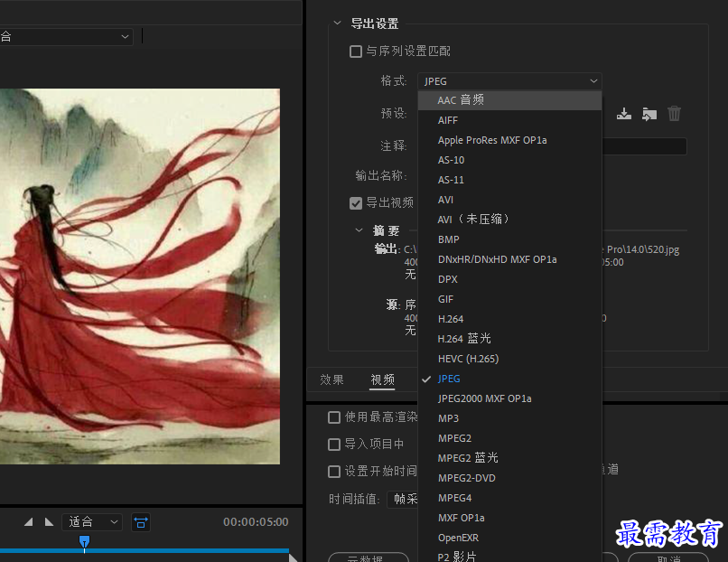Viewport: 728px width, 562px height.
Task: Choose HEVC (H.265) format
Action: pyautogui.click(x=509, y=359)
